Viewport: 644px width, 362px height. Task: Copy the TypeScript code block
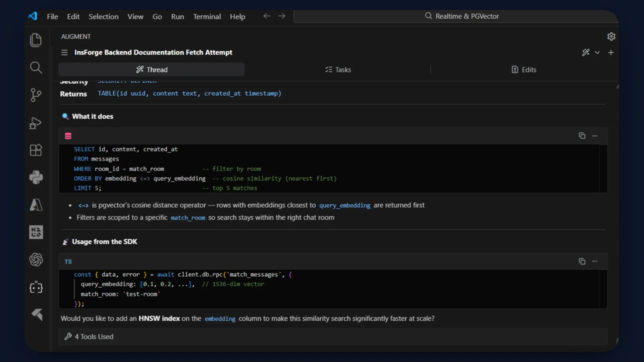click(582, 261)
